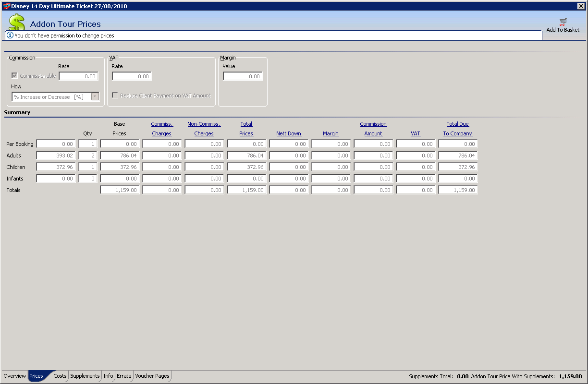Image resolution: width=588 pixels, height=384 pixels.
Task: Click the Totals row label
Action: 13,190
